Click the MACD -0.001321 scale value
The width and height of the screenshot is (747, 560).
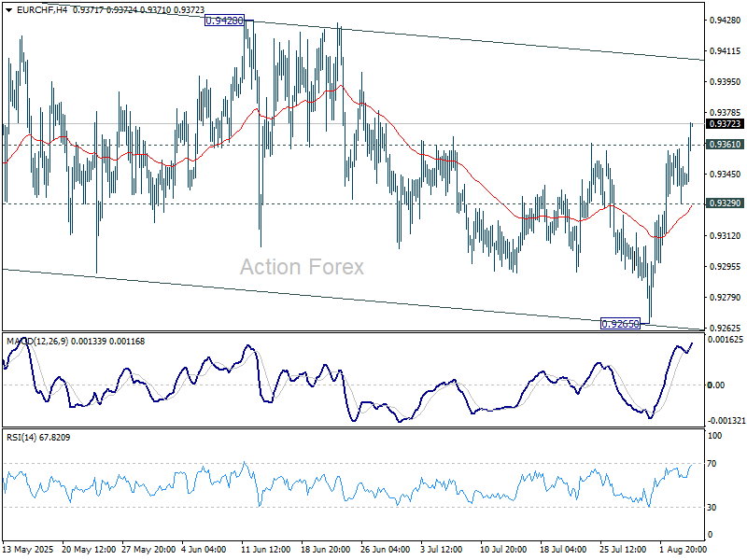(x=725, y=421)
